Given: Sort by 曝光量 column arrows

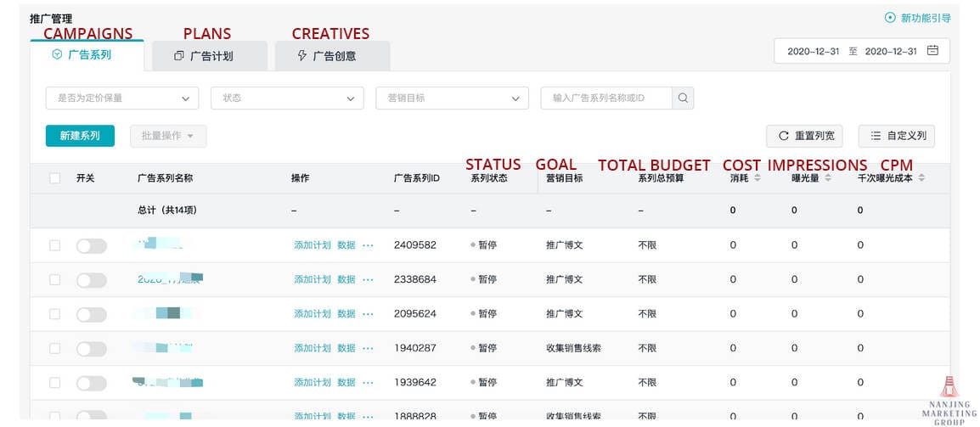Looking at the screenshot, I should 828,178.
